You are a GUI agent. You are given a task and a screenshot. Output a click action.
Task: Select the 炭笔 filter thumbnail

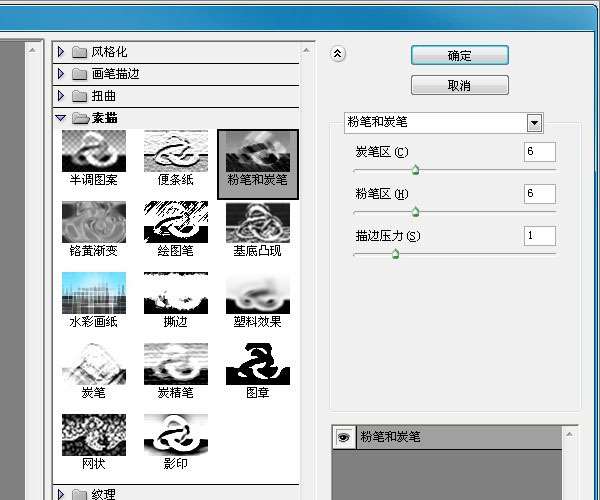click(94, 364)
